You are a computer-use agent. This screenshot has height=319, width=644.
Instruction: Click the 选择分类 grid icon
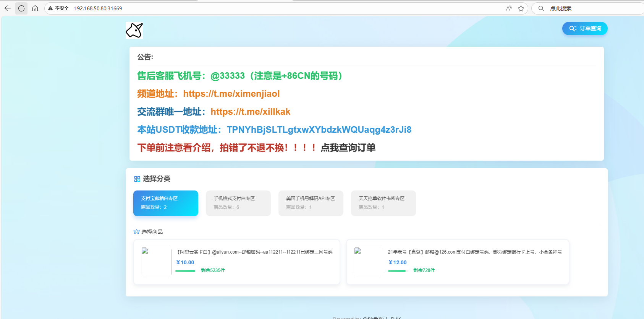click(x=137, y=179)
